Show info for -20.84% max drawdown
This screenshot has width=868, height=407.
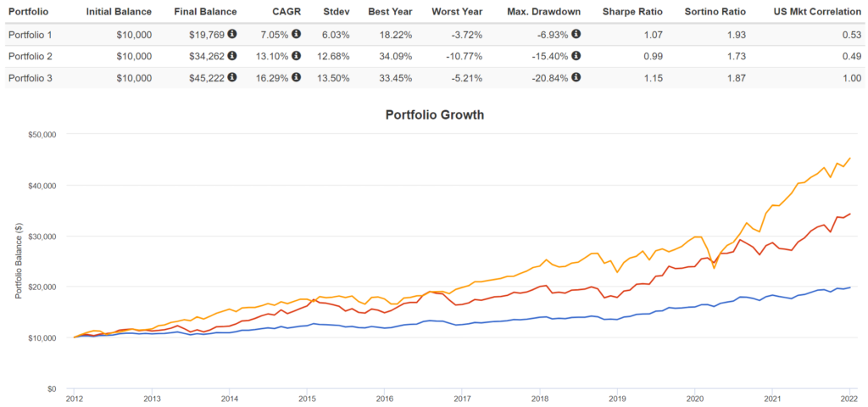(x=576, y=77)
